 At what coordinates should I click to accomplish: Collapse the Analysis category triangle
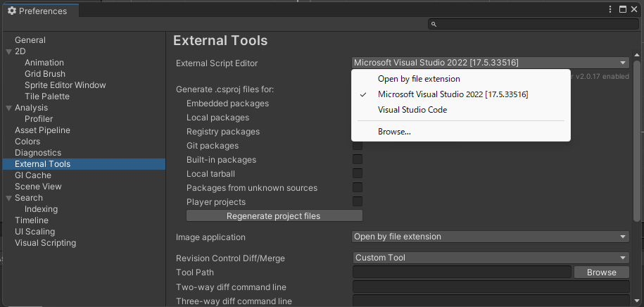point(9,108)
